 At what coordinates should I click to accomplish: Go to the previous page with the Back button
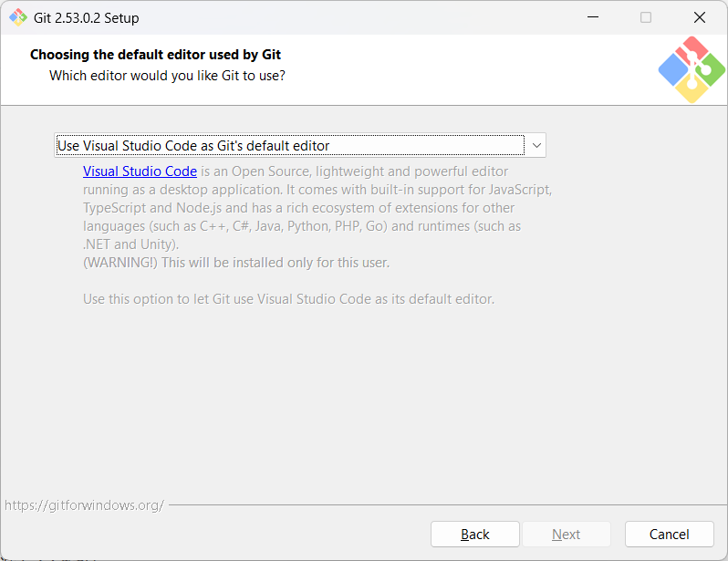475,534
